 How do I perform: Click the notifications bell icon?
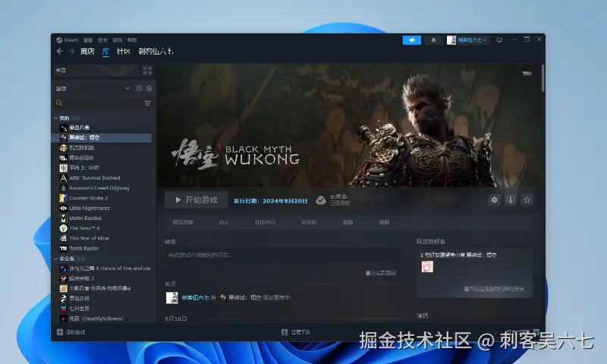433,39
